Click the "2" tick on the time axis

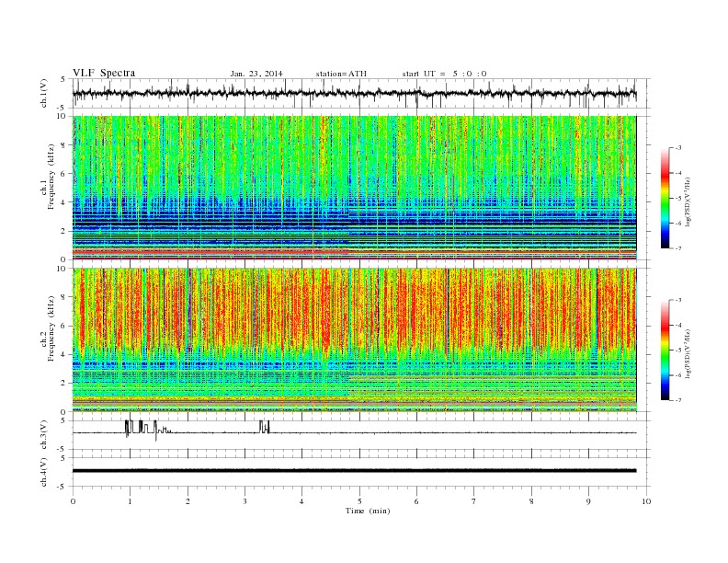pyautogui.click(x=188, y=501)
